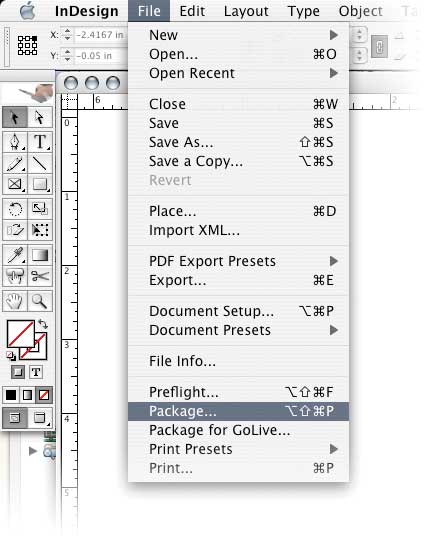Viewport: 428px width, 540px height.
Task: Select the Scale tool
Action: click(x=40, y=209)
